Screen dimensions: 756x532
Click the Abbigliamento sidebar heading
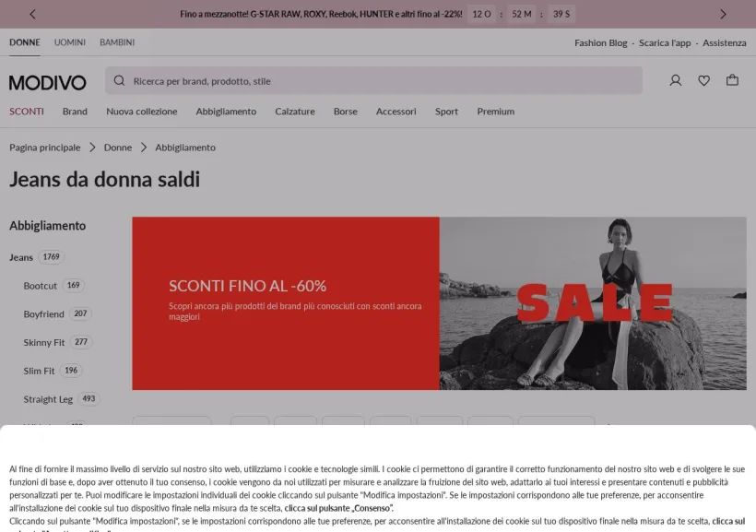coord(48,226)
